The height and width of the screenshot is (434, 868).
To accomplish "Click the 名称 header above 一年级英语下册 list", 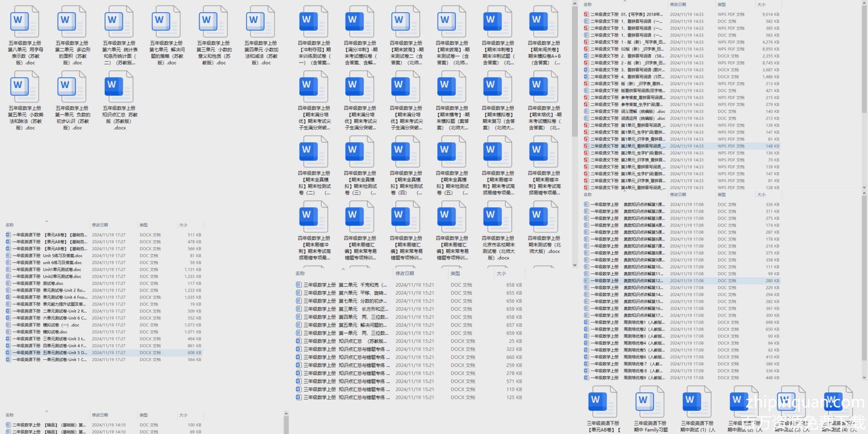I will (x=10, y=225).
